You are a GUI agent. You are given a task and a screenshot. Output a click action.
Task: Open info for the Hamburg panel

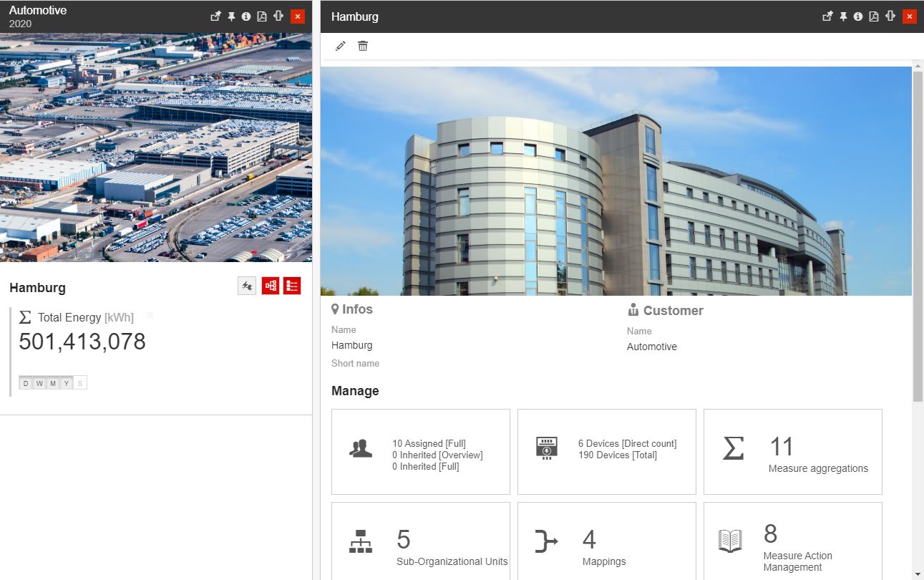[x=858, y=16]
